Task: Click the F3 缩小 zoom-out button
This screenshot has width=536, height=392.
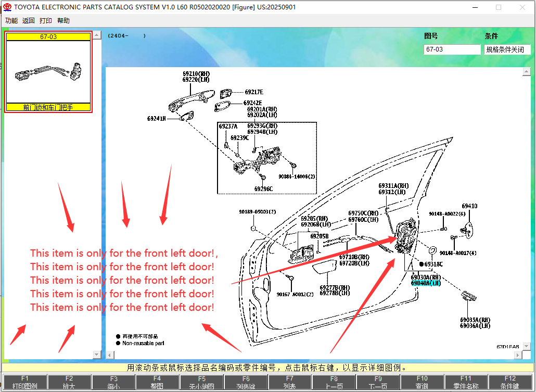Action: [x=113, y=382]
